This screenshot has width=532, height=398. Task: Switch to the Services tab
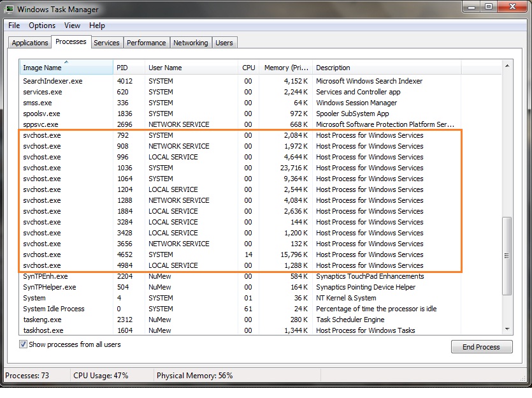pyautogui.click(x=106, y=43)
